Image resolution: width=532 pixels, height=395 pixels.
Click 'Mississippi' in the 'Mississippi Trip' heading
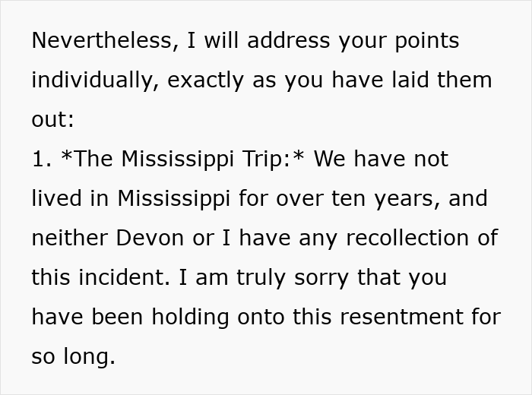177,159
